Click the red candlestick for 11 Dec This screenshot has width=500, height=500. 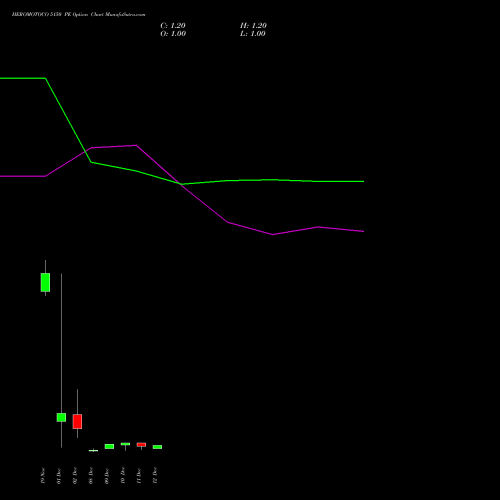pyautogui.click(x=141, y=445)
